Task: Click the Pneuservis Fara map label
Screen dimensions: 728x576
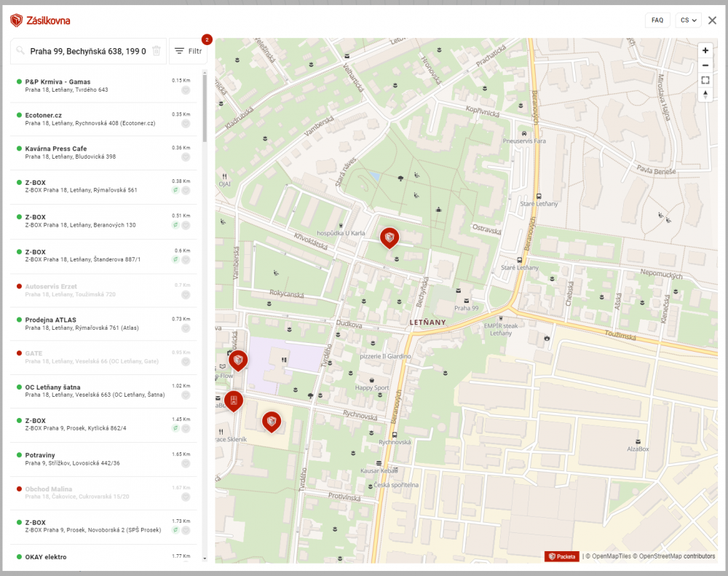Action: pyautogui.click(x=524, y=141)
